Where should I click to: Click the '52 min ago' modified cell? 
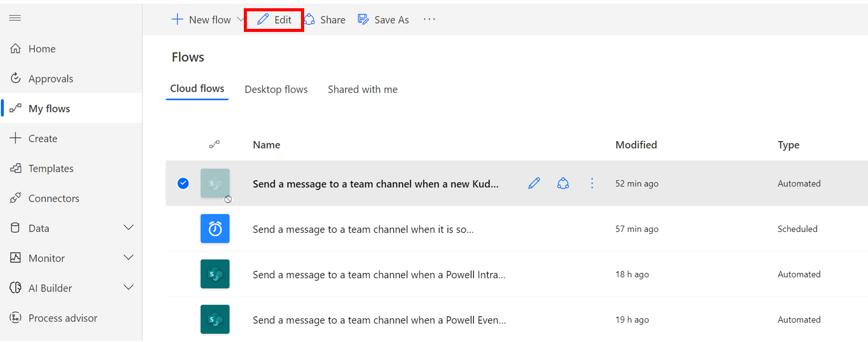637,183
